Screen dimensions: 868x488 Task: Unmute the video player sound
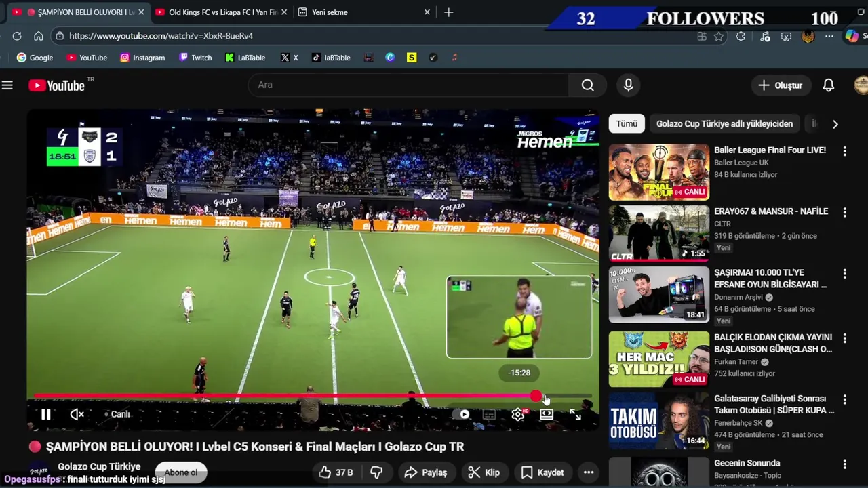tap(77, 414)
